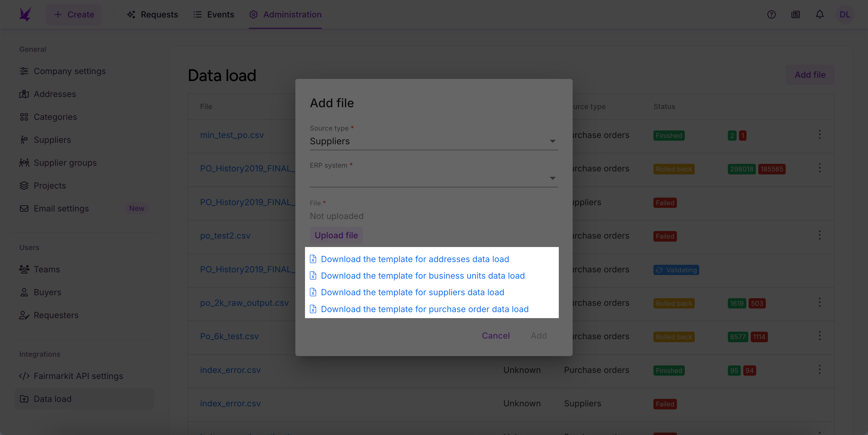Open row menu for min_test_po.csv
Viewport: 868px width, 435px height.
pos(819,135)
